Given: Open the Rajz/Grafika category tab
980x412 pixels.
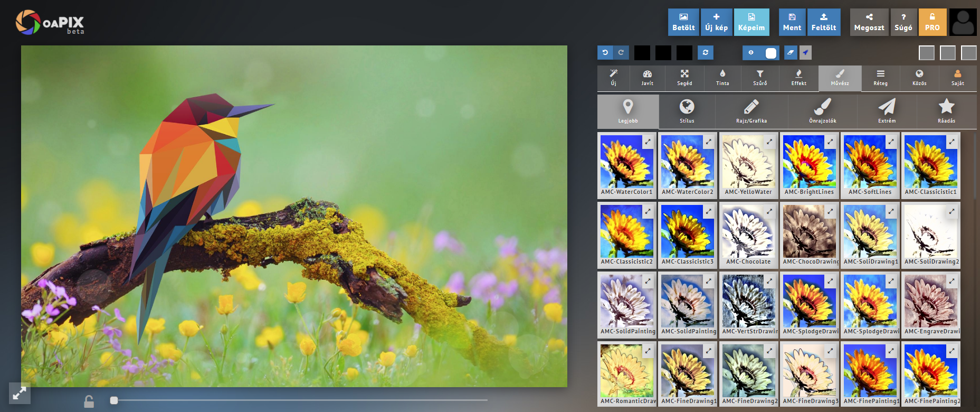Looking at the screenshot, I should [x=751, y=111].
